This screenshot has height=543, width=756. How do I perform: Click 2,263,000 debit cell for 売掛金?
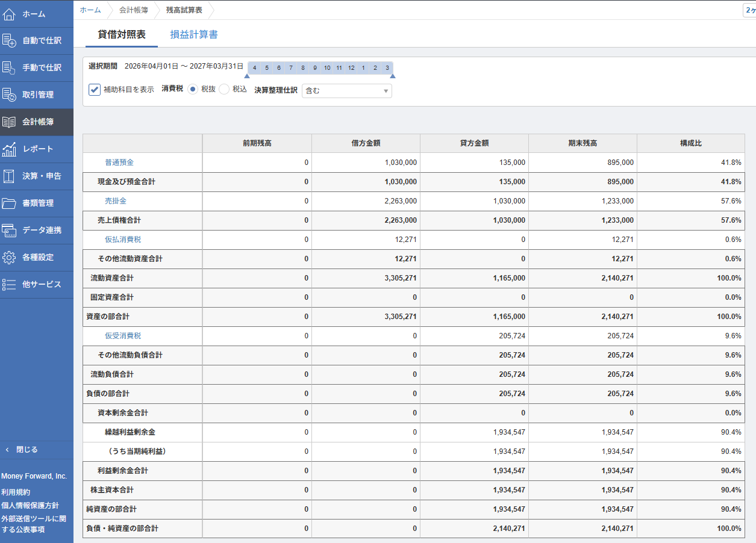366,201
